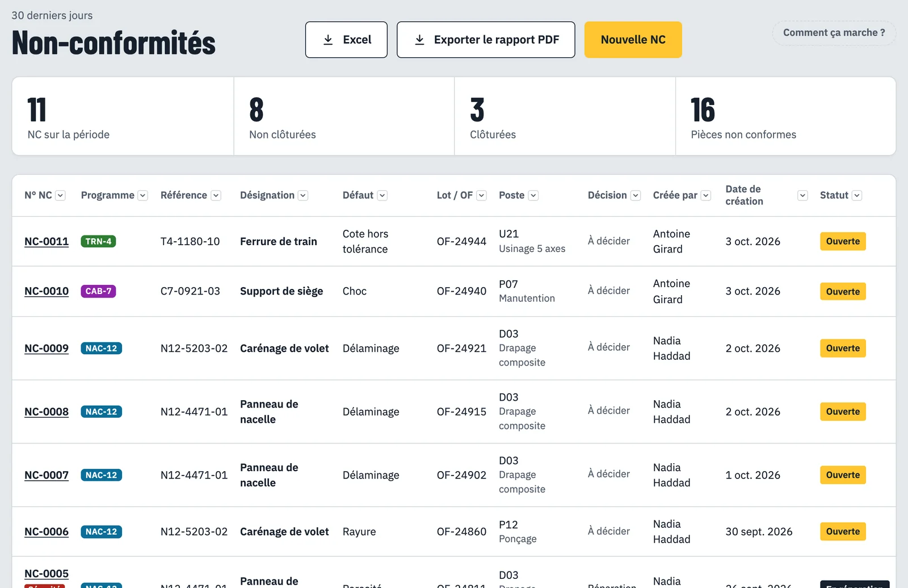The image size is (908, 588).
Task: Click the CAB-7 programme badge
Action: tap(98, 291)
